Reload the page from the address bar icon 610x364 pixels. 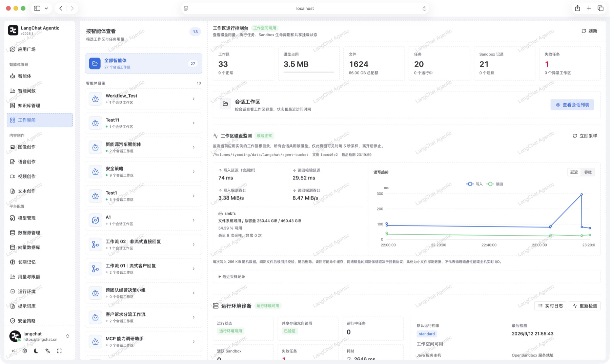point(424,8)
